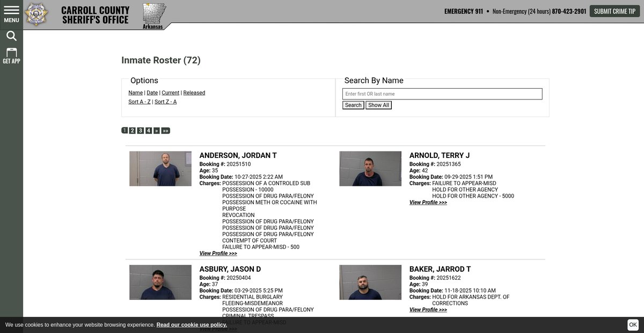Click the Arkansas state map icon
644x333 pixels.
click(154, 16)
